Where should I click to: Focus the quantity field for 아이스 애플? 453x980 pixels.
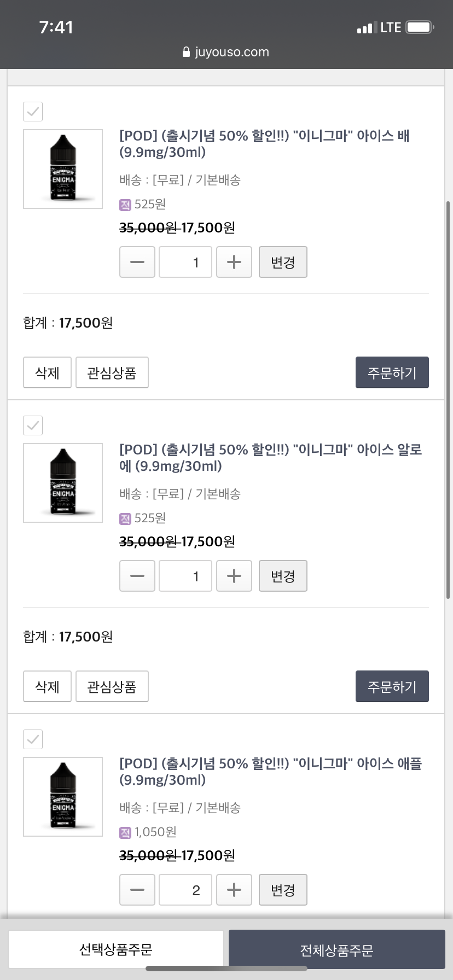pyautogui.click(x=185, y=890)
